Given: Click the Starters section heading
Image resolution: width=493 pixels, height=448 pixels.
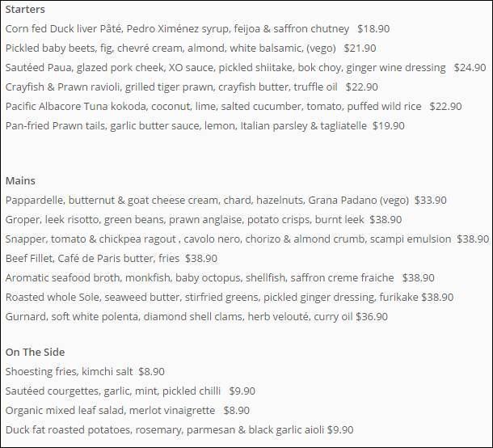Looking at the screenshot, I should click(x=25, y=10).
